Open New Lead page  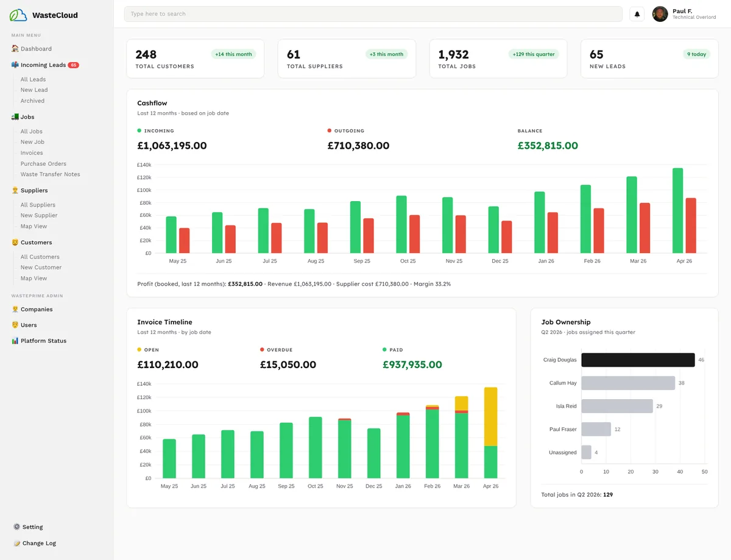tap(34, 90)
